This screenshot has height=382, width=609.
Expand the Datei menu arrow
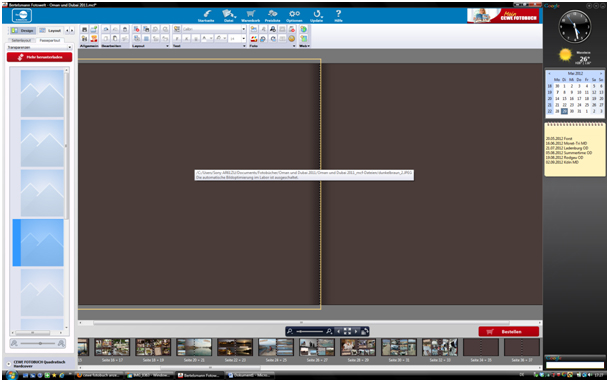coord(235,16)
